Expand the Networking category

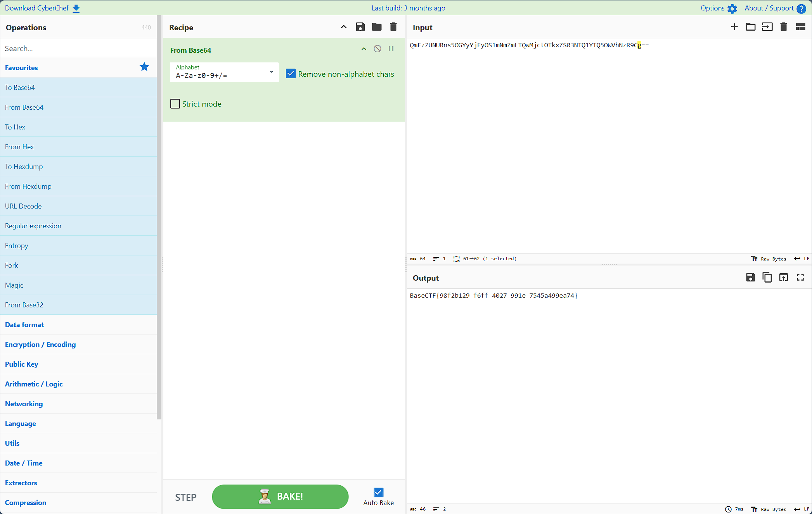78,404
